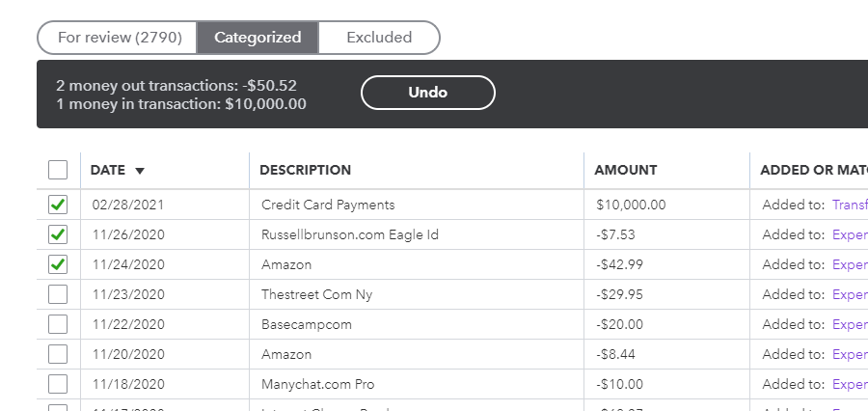868x411 pixels.
Task: Uncheck the Russellbrunson.com Eagle Id row checkbox
Action: tap(58, 234)
